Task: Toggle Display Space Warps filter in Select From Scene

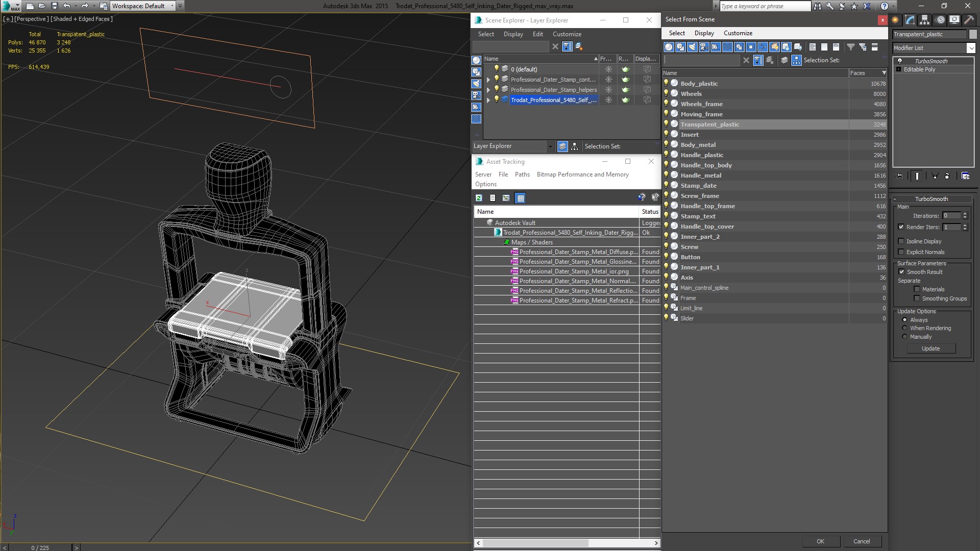Action: pos(727,47)
